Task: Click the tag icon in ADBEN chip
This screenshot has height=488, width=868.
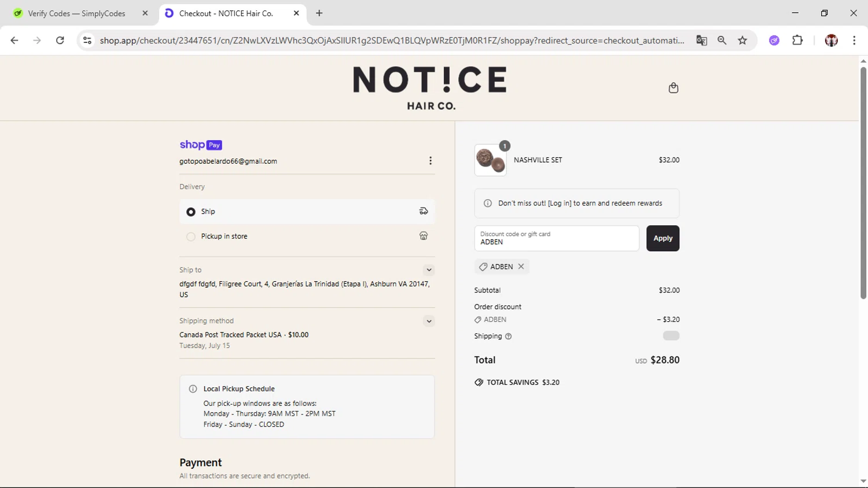Action: click(x=483, y=266)
